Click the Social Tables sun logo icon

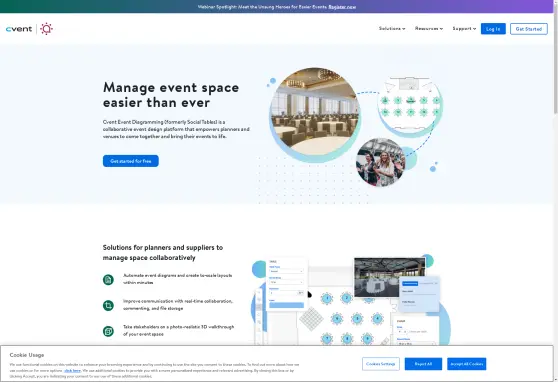point(46,29)
